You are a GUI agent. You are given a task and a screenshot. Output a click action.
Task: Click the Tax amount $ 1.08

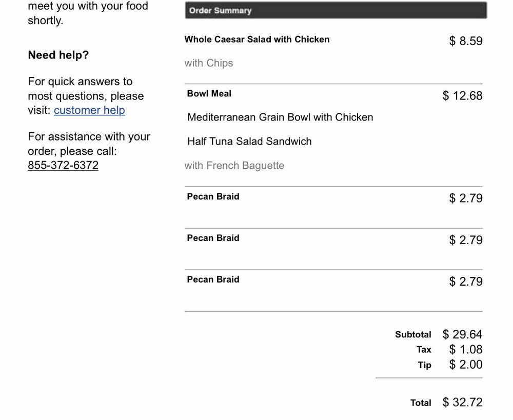click(x=466, y=350)
